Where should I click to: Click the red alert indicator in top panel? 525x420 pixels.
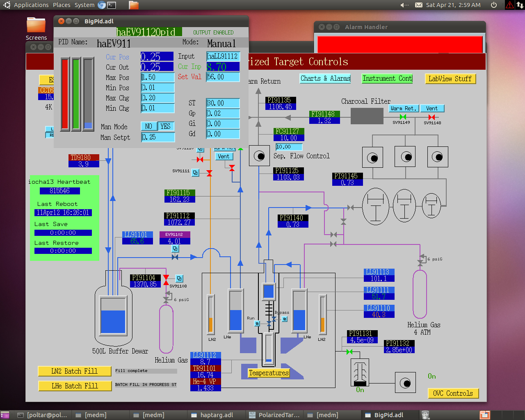click(x=509, y=5)
